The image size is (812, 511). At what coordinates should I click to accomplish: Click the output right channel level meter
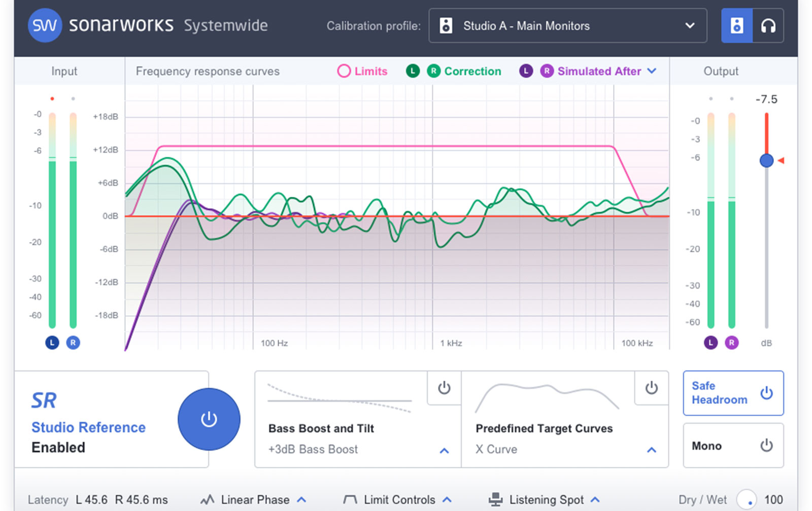[731, 220]
